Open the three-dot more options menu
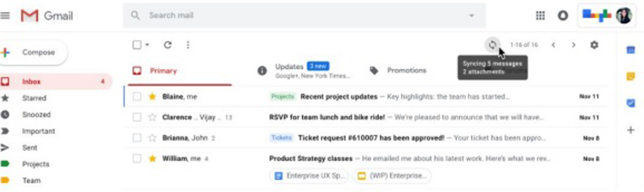Viewport: 644px width, 192px height. tap(188, 45)
